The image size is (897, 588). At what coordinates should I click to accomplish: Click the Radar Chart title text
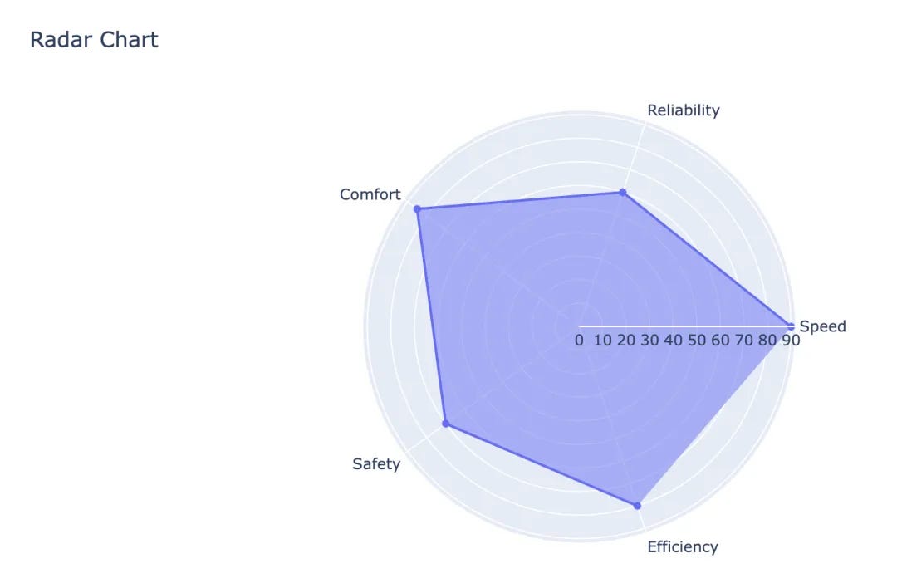pos(94,39)
